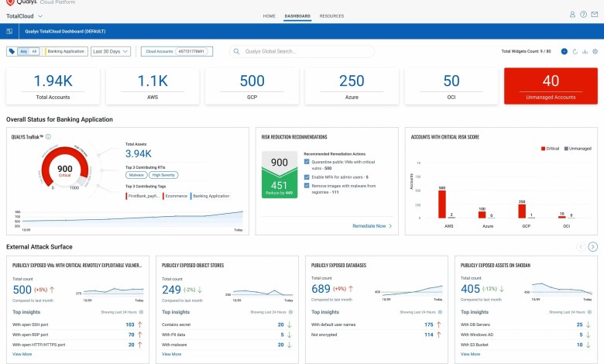Download the dashboard with export icon
This screenshot has width=604, height=364.
pos(585,51)
